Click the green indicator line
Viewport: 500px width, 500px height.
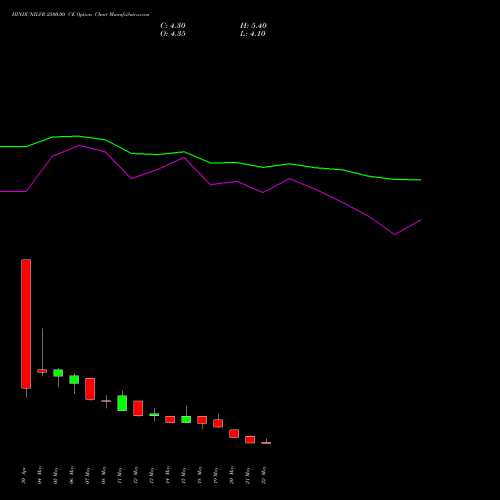pos(211,163)
